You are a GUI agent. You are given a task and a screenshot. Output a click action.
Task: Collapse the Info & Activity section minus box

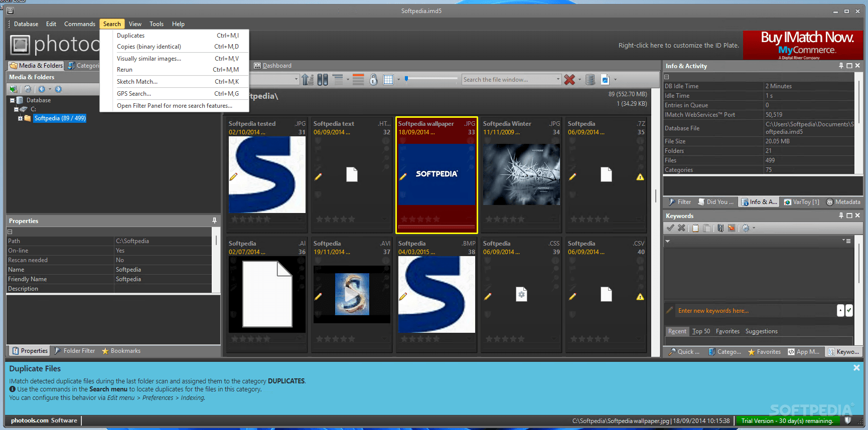pyautogui.click(x=667, y=77)
